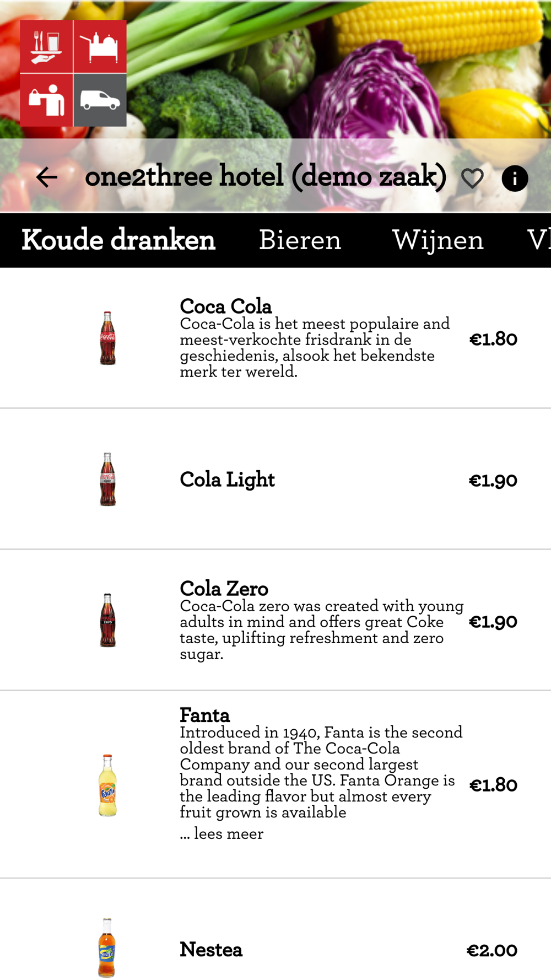The image size is (551, 980).
Task: Select the room service bed icon
Action: [100, 46]
